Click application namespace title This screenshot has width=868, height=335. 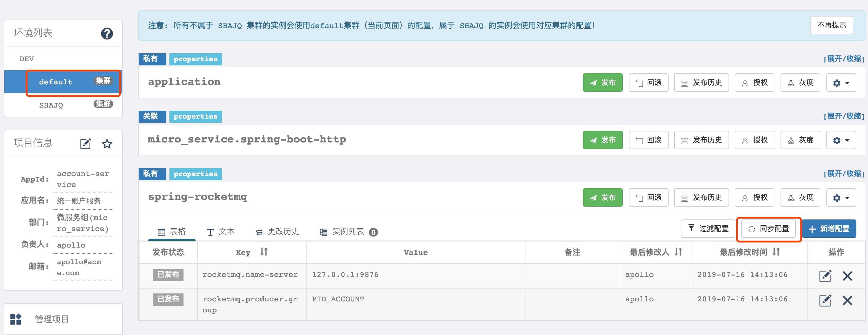pos(184,82)
